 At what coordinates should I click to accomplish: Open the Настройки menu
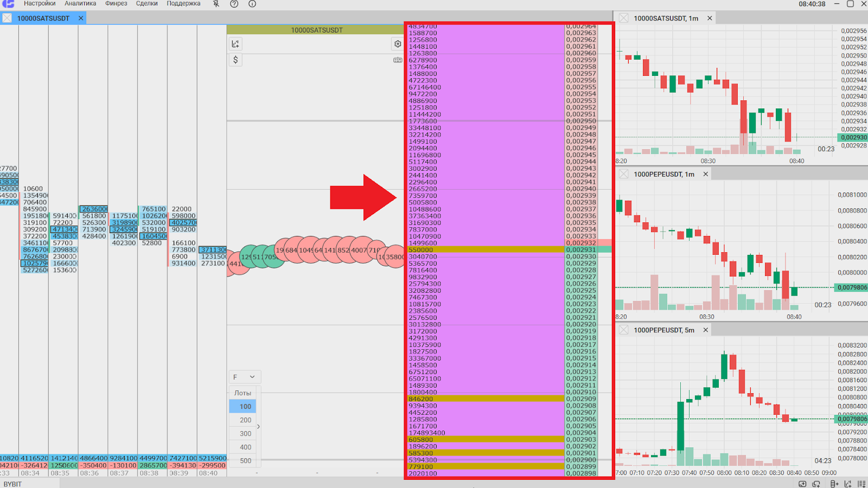point(40,4)
